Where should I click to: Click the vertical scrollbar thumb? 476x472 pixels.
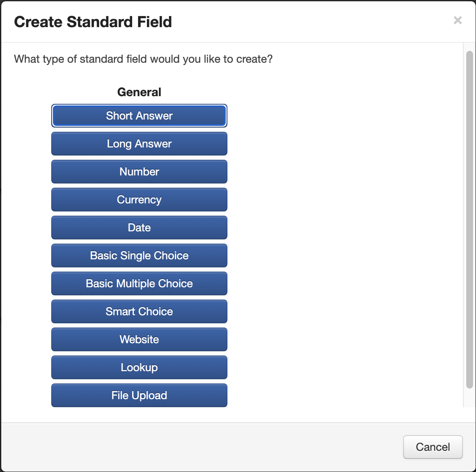coord(469,212)
